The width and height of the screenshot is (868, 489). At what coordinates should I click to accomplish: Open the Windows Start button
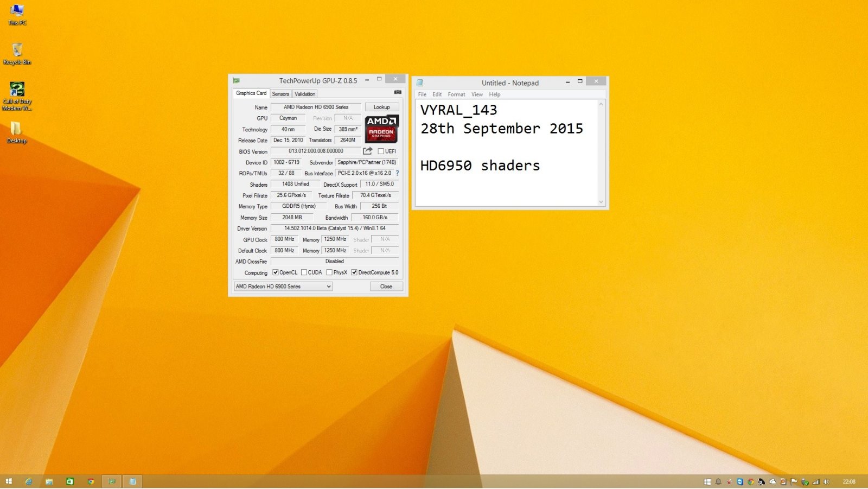(x=9, y=481)
